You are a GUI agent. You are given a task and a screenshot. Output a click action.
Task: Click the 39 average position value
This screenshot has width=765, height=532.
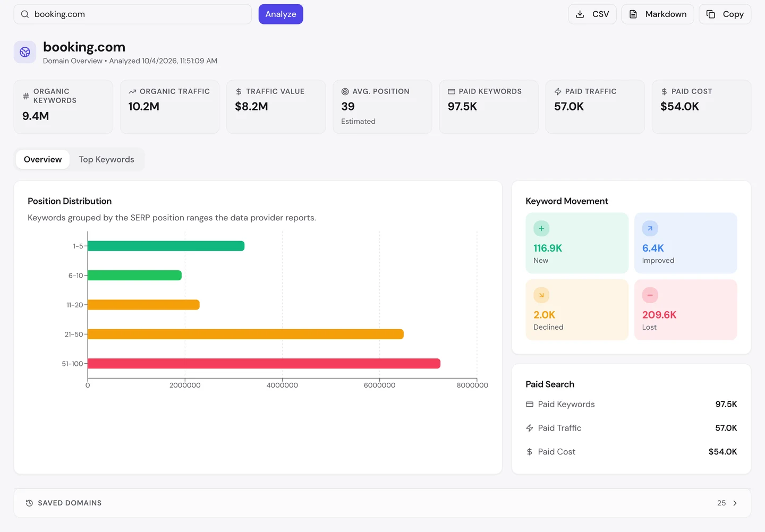348,106
